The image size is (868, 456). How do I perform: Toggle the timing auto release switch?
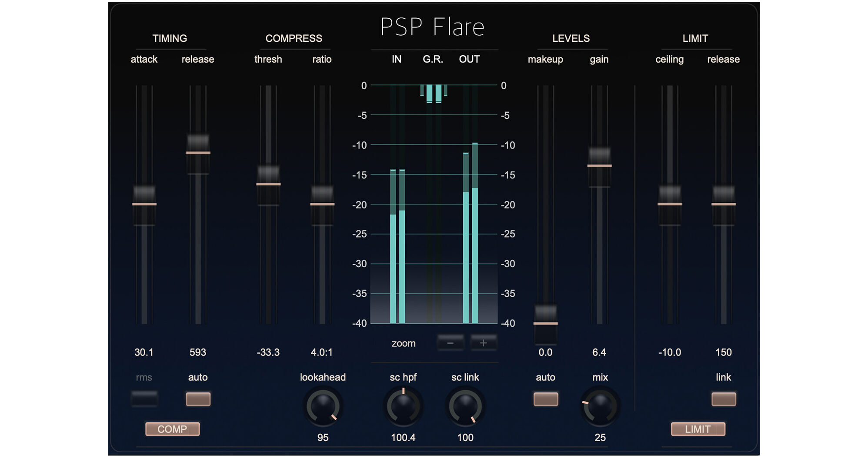pos(198,399)
